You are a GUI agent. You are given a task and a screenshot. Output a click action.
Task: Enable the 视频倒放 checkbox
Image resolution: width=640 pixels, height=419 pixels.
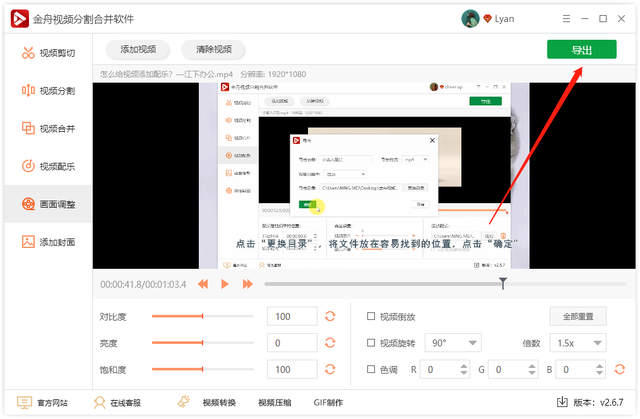[x=371, y=316]
